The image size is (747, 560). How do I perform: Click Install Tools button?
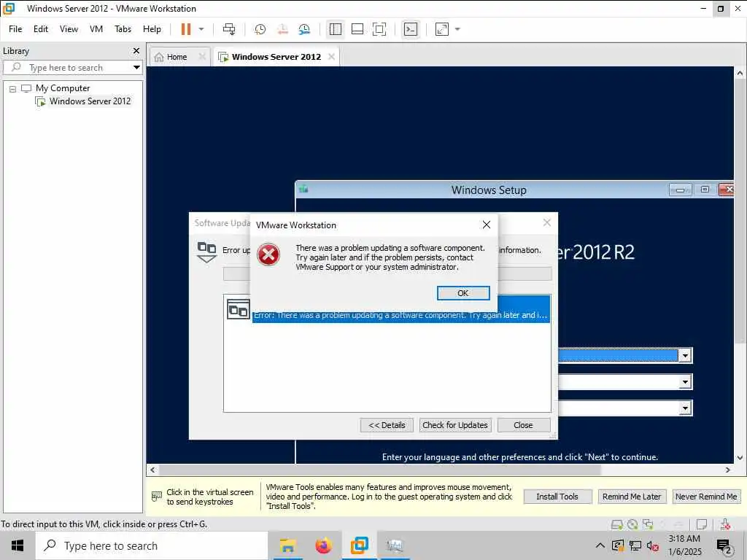[x=557, y=497]
